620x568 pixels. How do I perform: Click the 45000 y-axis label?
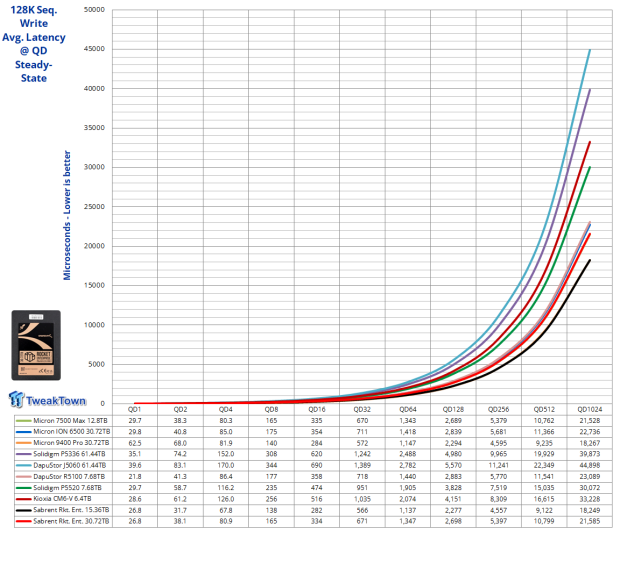(x=95, y=49)
